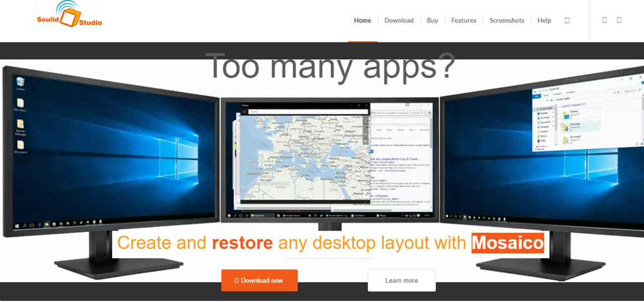
Task: Click the Soulid Studio logo
Action: click(x=69, y=15)
